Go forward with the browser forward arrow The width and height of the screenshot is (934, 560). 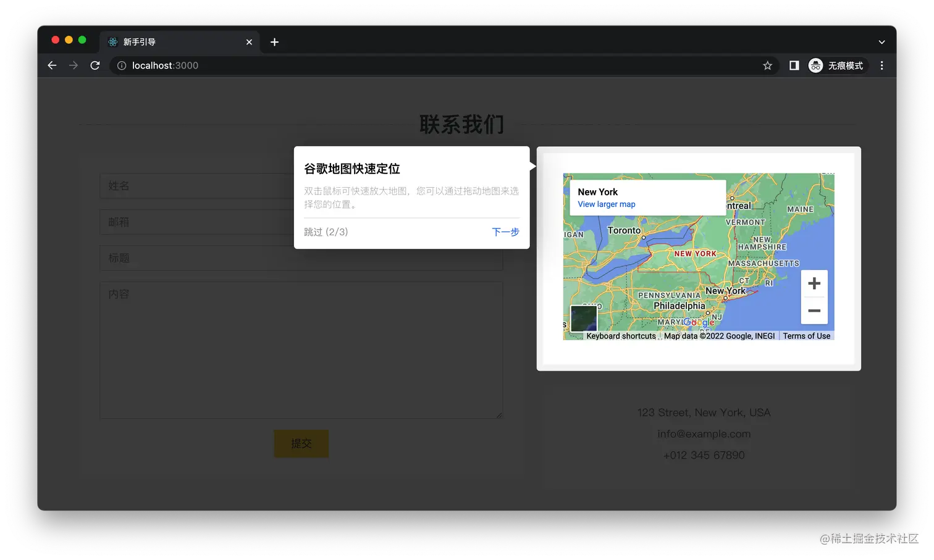pyautogui.click(x=74, y=65)
